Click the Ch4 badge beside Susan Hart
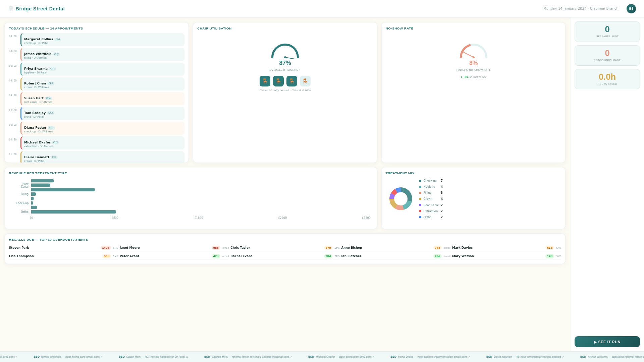 (48, 99)
